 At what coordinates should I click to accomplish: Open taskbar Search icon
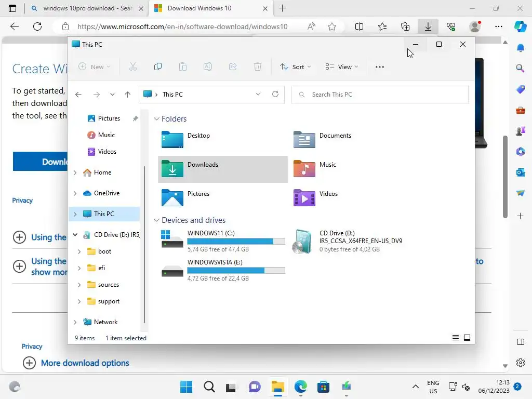pyautogui.click(x=209, y=387)
